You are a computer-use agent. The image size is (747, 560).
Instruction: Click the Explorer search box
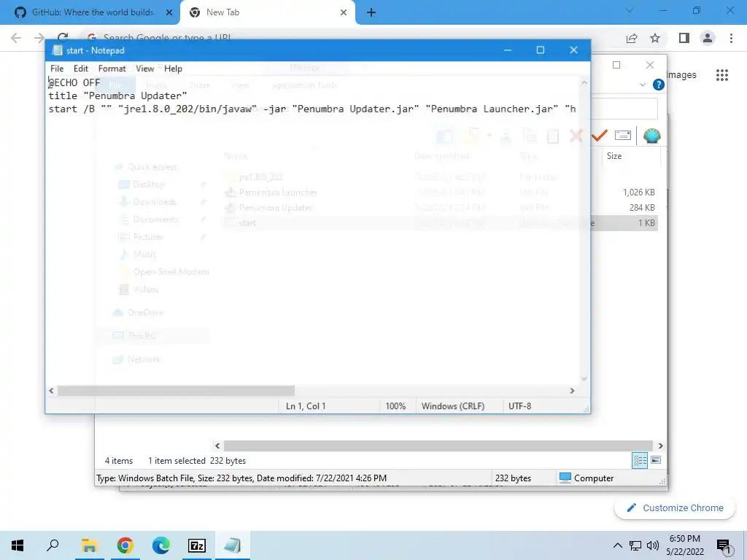pos(624,109)
